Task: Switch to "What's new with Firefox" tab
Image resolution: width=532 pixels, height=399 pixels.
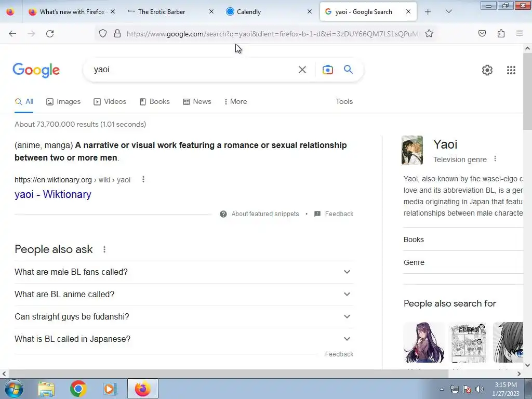Action: coord(72,12)
